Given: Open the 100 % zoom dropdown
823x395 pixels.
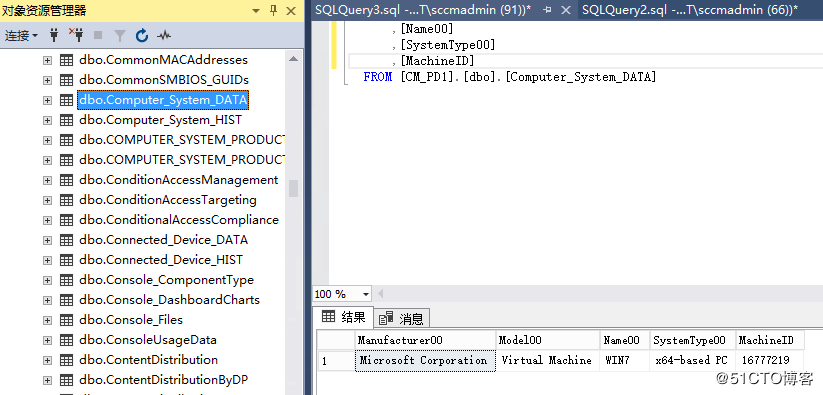Looking at the screenshot, I should pos(366,294).
